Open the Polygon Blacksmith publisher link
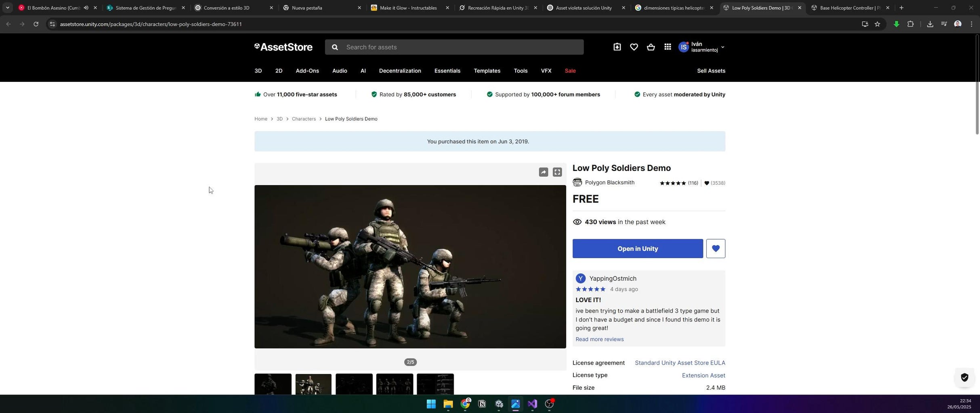This screenshot has height=413, width=980. [610, 182]
